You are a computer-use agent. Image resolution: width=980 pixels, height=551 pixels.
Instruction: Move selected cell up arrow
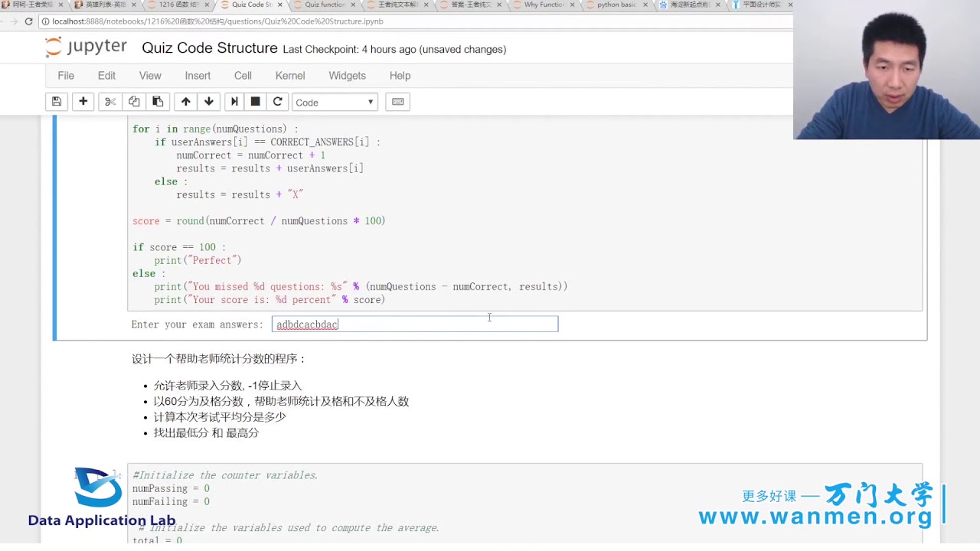click(186, 102)
